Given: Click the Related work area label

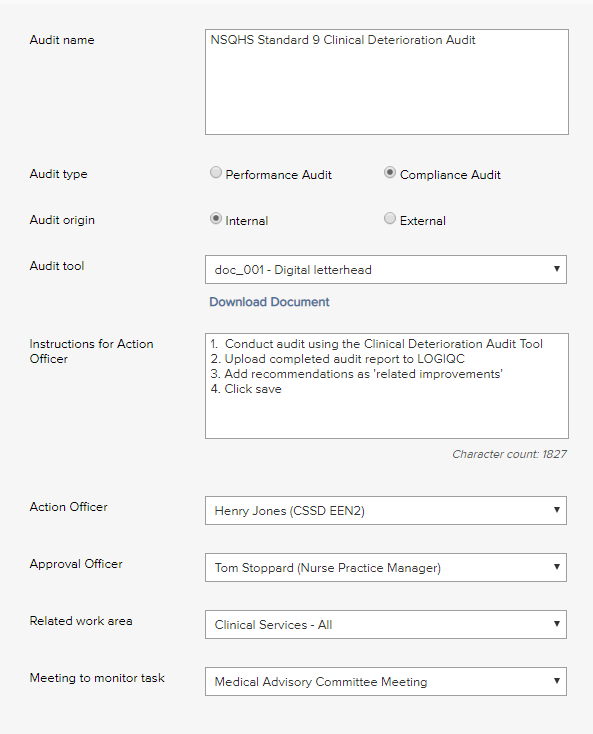Looking at the screenshot, I should [x=81, y=621].
